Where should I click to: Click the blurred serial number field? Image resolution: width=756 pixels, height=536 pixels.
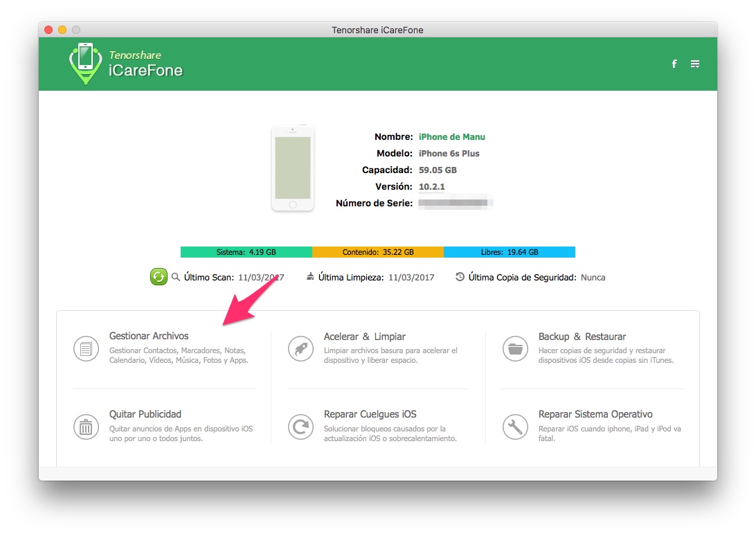click(455, 203)
